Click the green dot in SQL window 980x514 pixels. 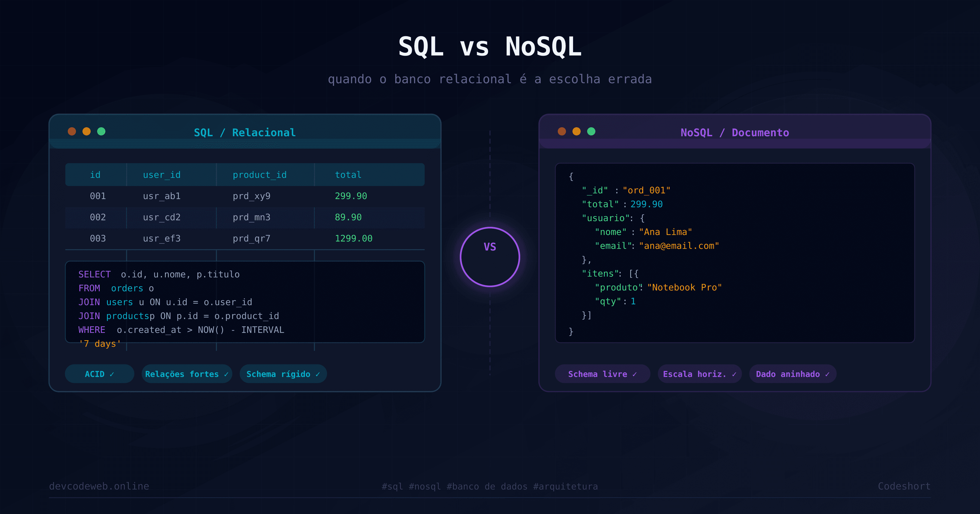pyautogui.click(x=101, y=132)
